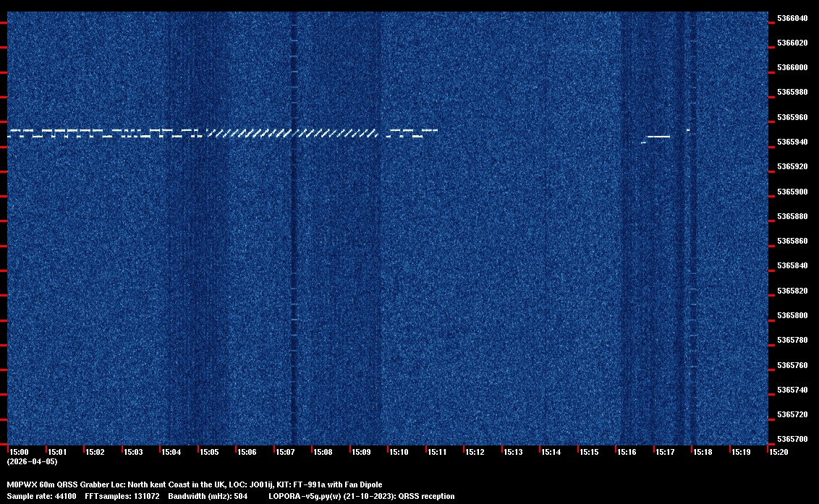Select the 5365820 frequency label
This screenshot has width=819, height=504.
click(x=792, y=291)
